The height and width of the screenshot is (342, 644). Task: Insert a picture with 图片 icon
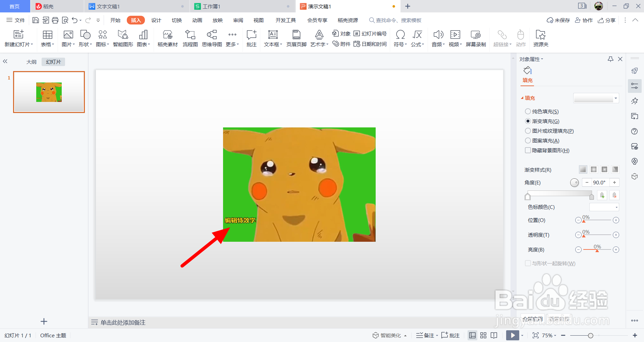click(68, 38)
